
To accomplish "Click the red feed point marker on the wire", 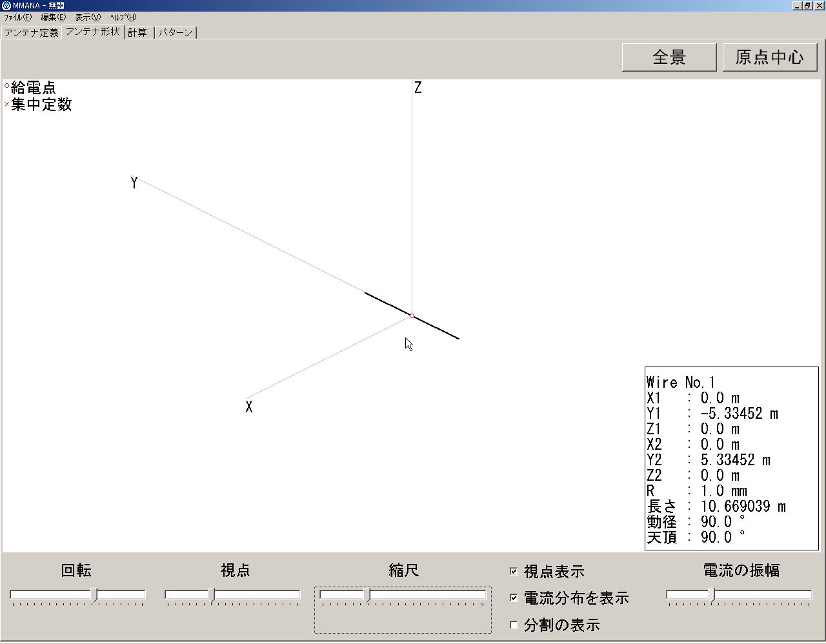I will click(x=412, y=316).
